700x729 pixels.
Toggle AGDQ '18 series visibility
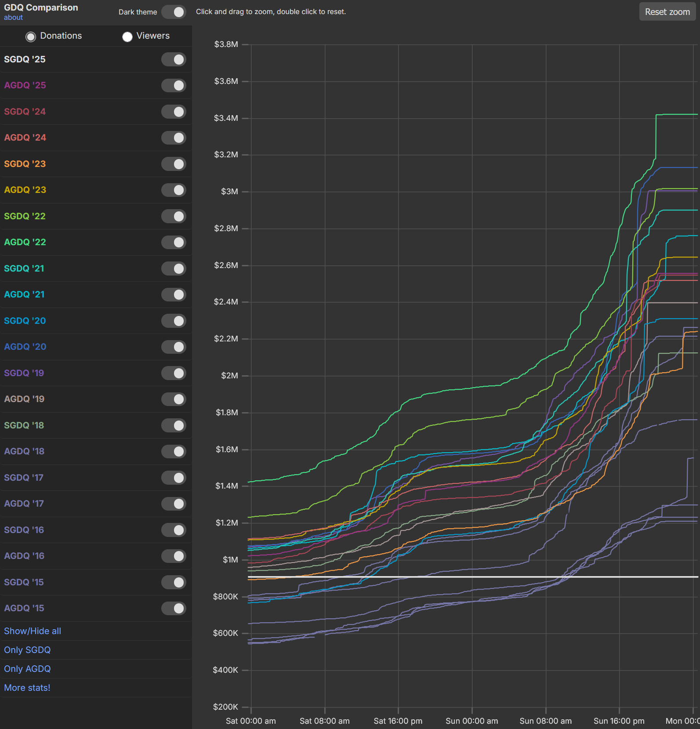[x=174, y=452]
